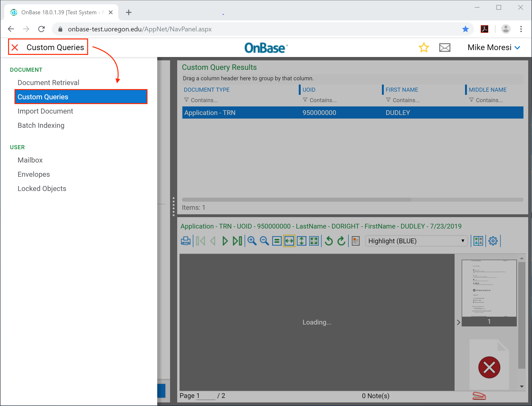This screenshot has width=532, height=406.
Task: Go to last page in viewer
Action: [237, 241]
